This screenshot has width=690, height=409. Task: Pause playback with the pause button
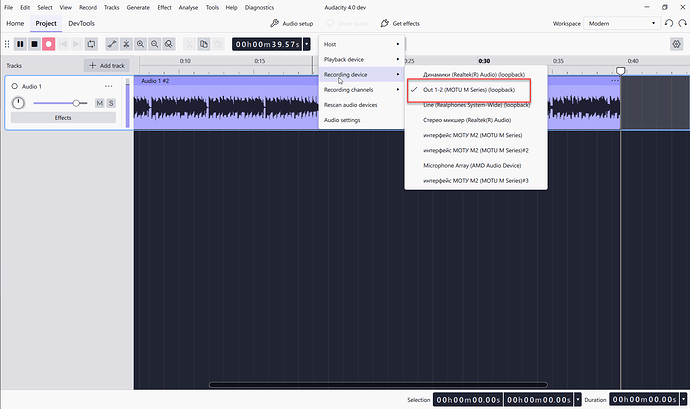coord(20,44)
